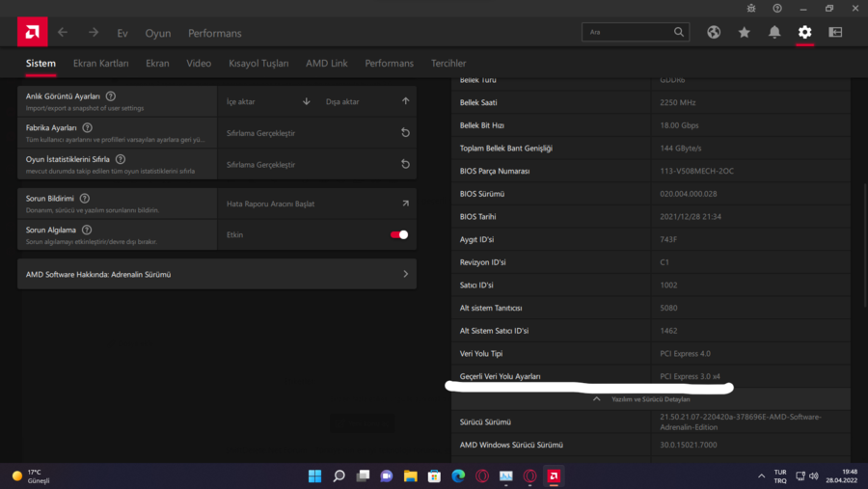The width and height of the screenshot is (868, 489).
Task: Open Windows Start menu from taskbar
Action: [314, 475]
